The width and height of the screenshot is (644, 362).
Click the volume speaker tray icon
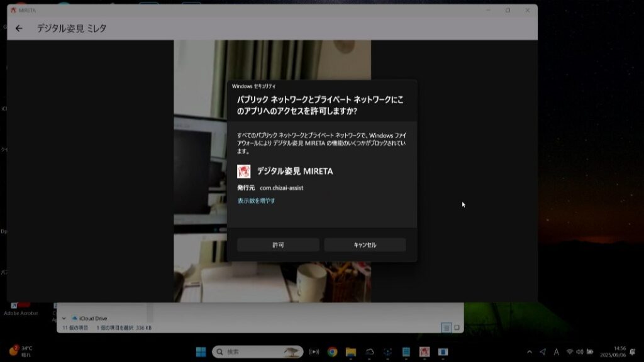(x=579, y=351)
